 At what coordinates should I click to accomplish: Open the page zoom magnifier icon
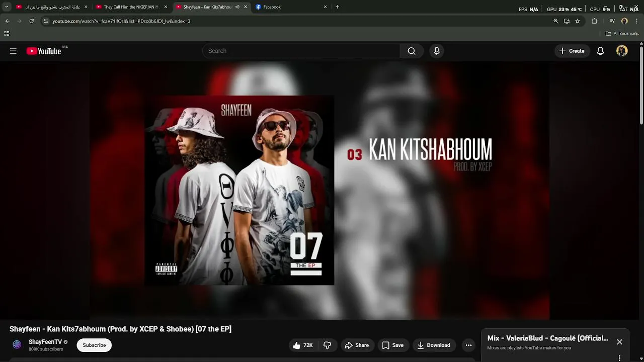(556, 21)
